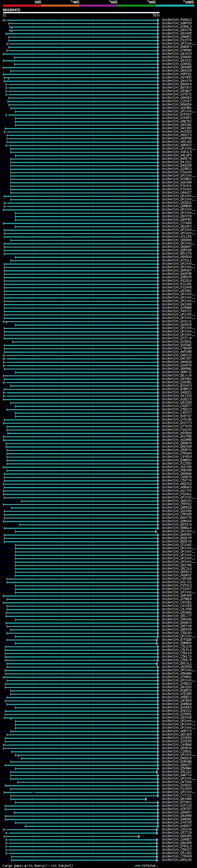Select the AU189472 query title
197x868 pixels.
pos(11,10)
